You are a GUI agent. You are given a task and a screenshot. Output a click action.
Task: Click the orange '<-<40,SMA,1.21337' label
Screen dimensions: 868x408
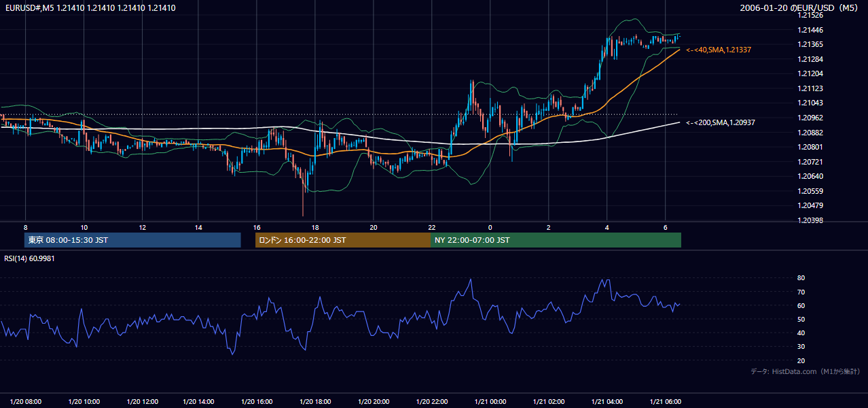pos(719,50)
